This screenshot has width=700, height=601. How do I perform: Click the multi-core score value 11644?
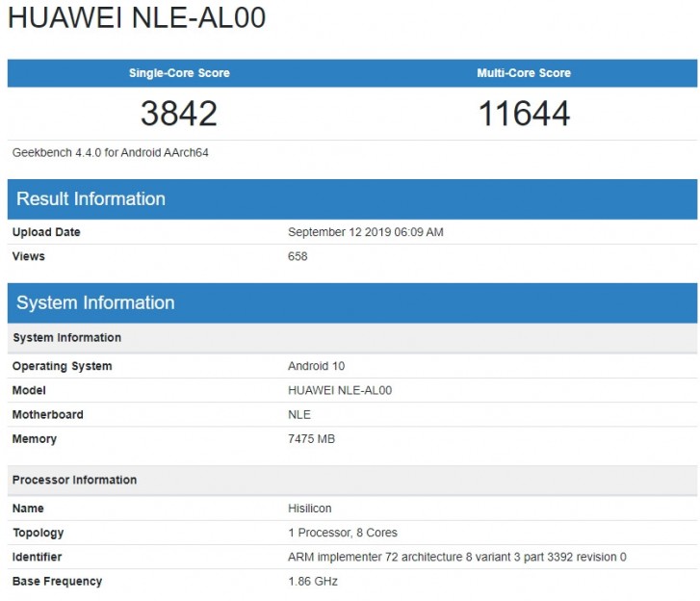[x=524, y=114]
